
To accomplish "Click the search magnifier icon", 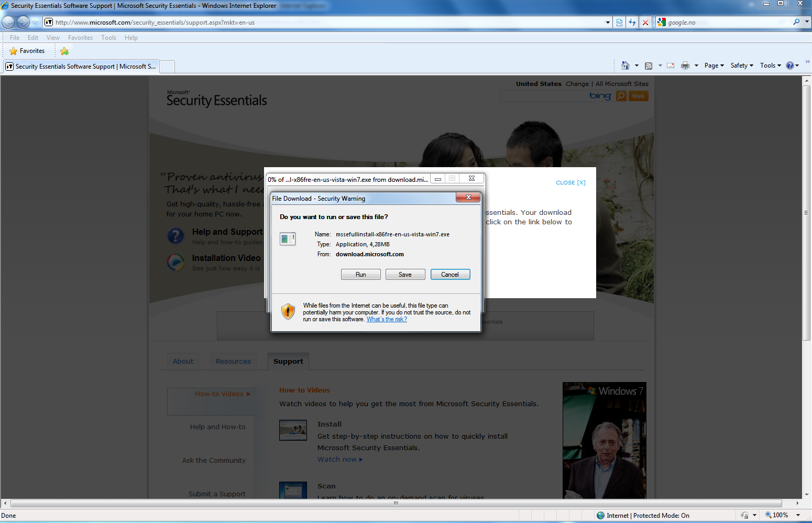I will click(796, 22).
